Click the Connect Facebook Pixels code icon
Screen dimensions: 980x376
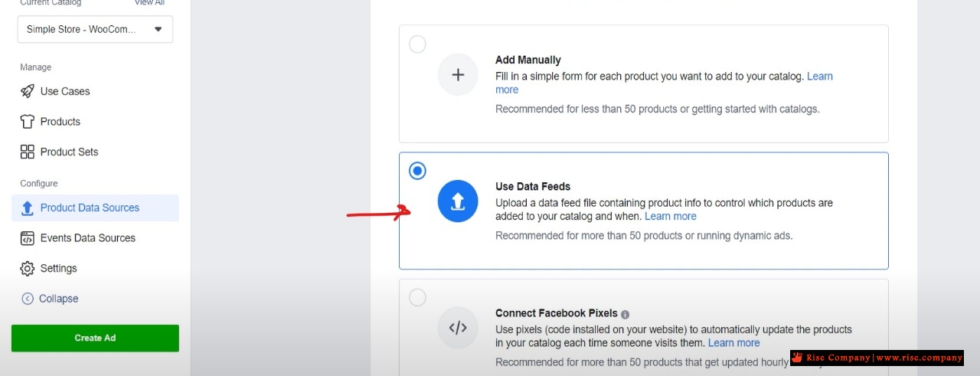(x=458, y=328)
